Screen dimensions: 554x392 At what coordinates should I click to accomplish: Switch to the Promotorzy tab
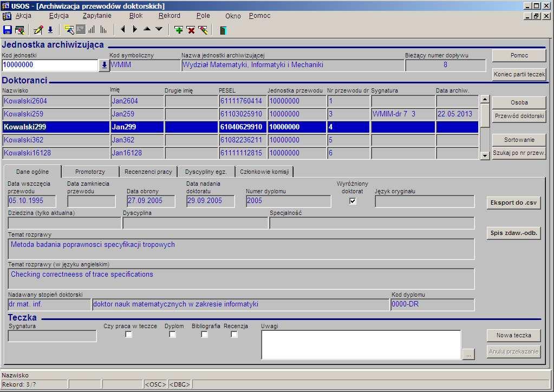pos(90,172)
